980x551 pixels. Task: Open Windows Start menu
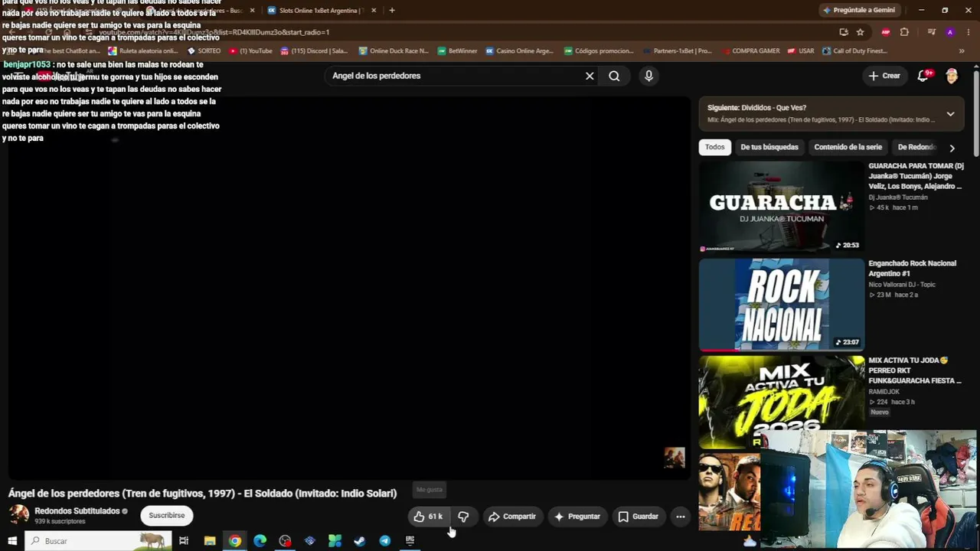point(12,541)
